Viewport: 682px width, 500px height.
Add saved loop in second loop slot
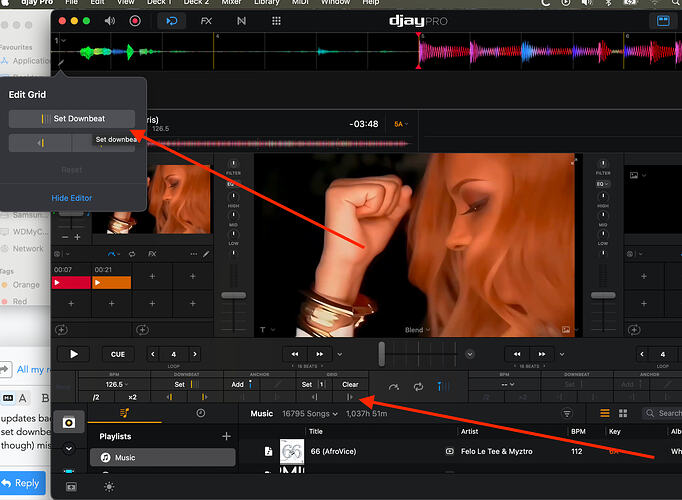pyautogui.click(x=142, y=330)
